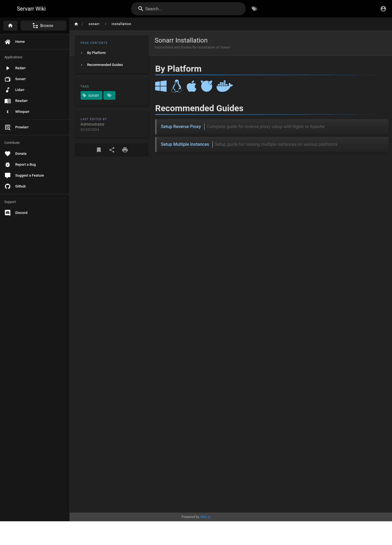This screenshot has width=392, height=545.
Task: Click the Prowlarr search icon
Action: pyautogui.click(x=8, y=127)
